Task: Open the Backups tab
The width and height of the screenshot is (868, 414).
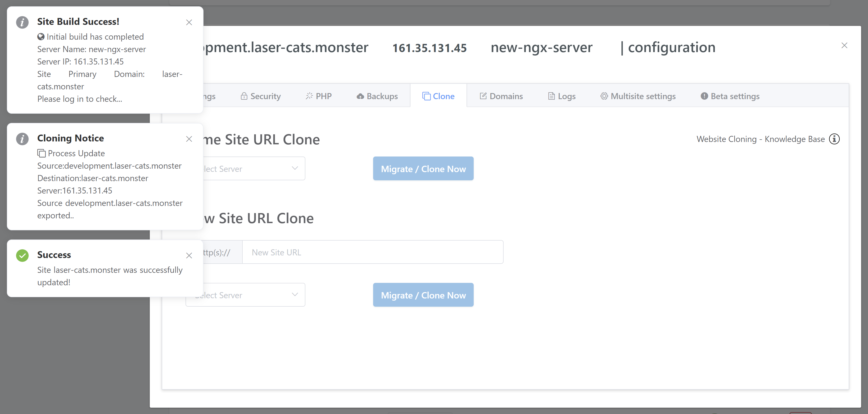Action: click(377, 96)
